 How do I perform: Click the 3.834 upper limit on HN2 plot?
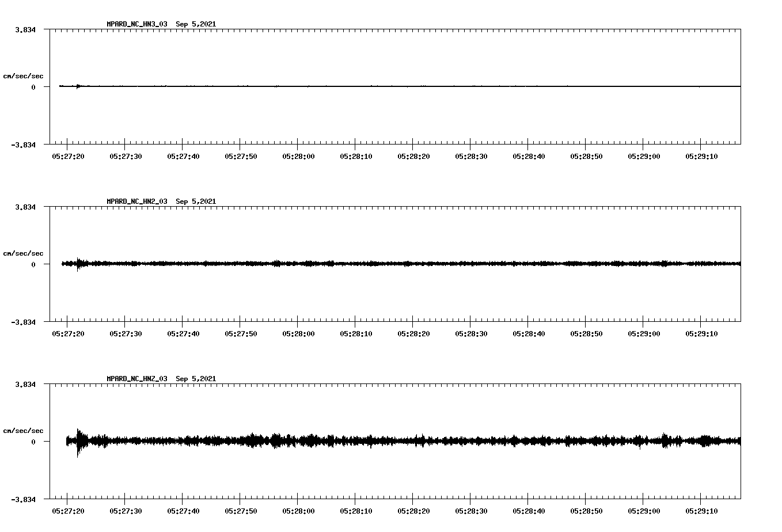[25, 207]
